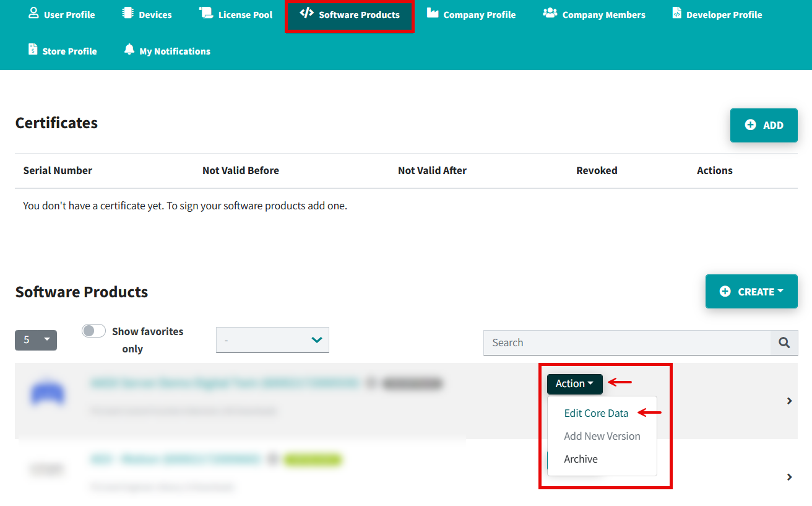
Task: Expand the status filter combo box
Action: click(x=272, y=340)
